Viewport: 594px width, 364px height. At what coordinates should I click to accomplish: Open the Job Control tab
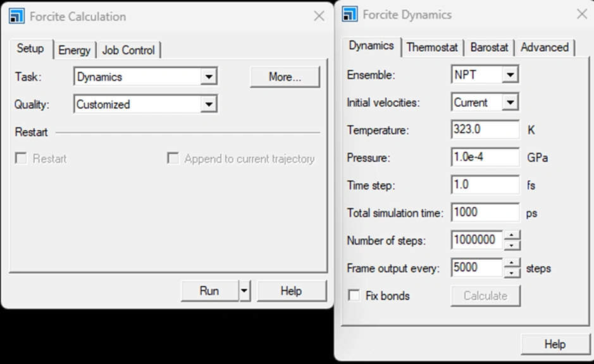128,50
